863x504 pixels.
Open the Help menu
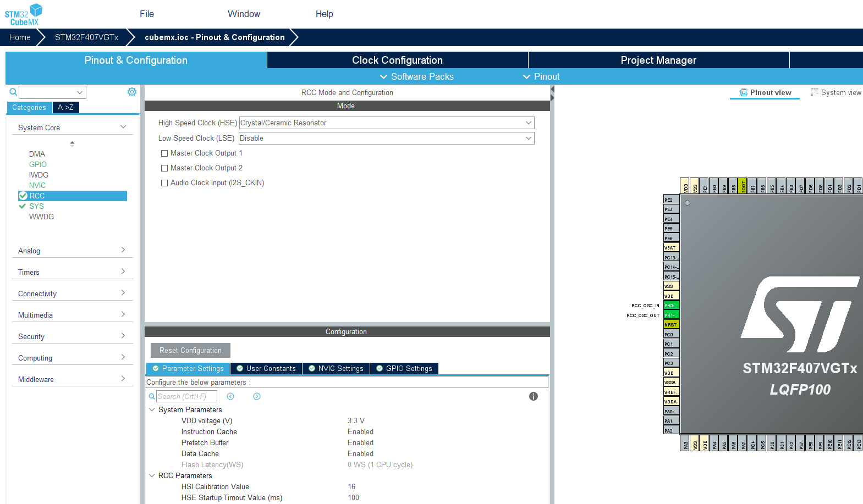325,14
